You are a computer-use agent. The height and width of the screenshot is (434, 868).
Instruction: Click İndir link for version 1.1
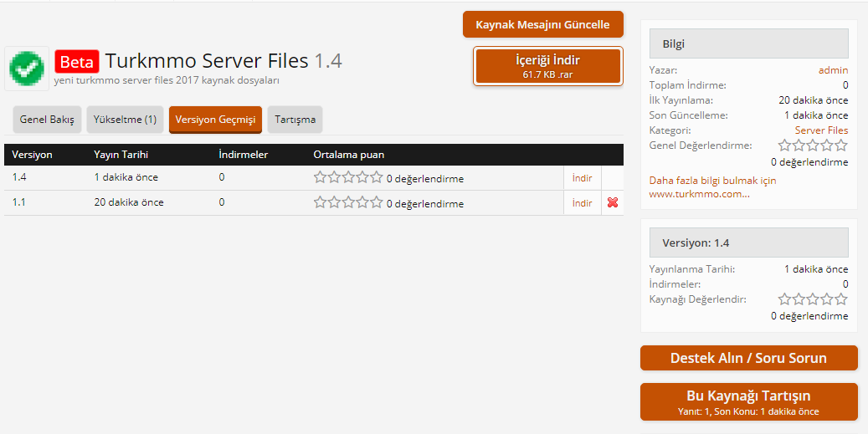point(583,203)
